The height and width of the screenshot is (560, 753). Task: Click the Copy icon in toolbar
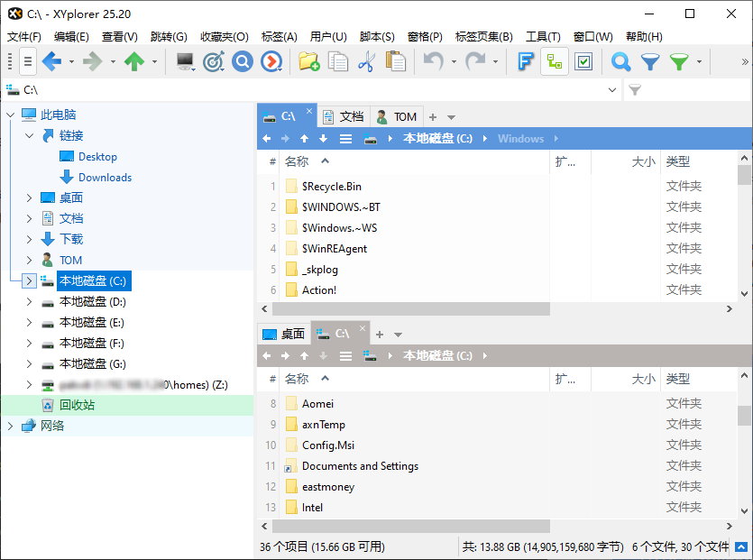(x=338, y=61)
